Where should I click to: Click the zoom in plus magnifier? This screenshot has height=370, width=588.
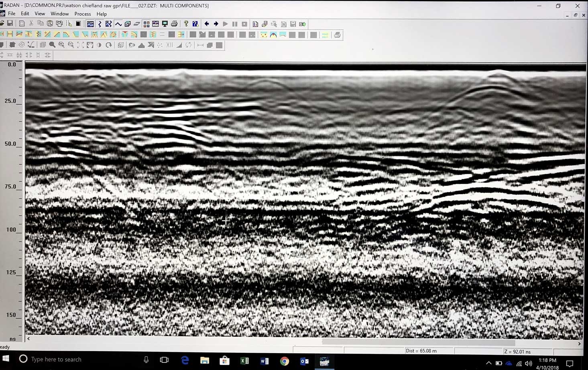[61, 45]
